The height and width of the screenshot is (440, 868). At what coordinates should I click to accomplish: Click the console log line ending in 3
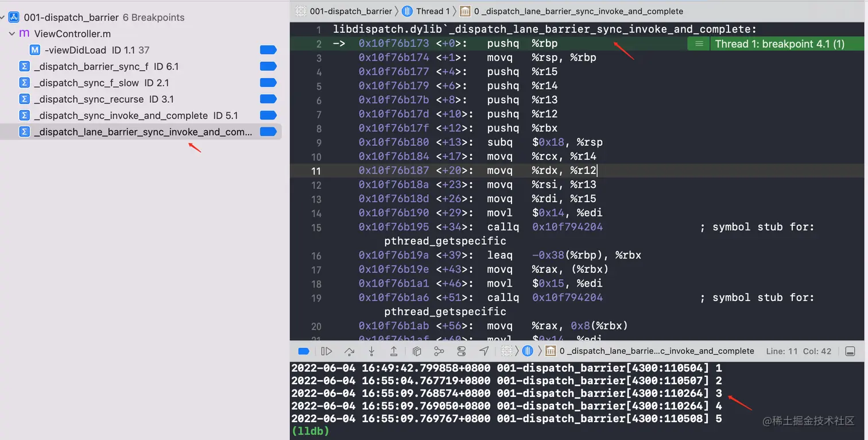click(506, 393)
